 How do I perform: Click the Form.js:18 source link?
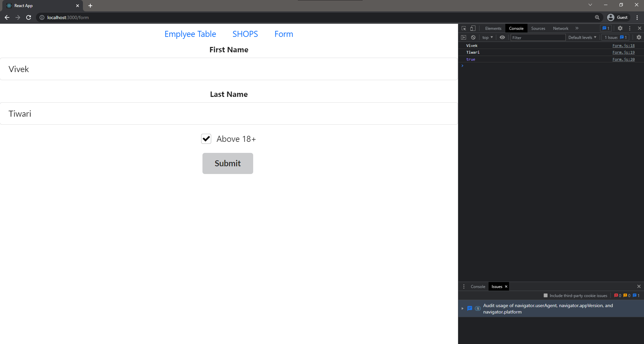coord(623,46)
